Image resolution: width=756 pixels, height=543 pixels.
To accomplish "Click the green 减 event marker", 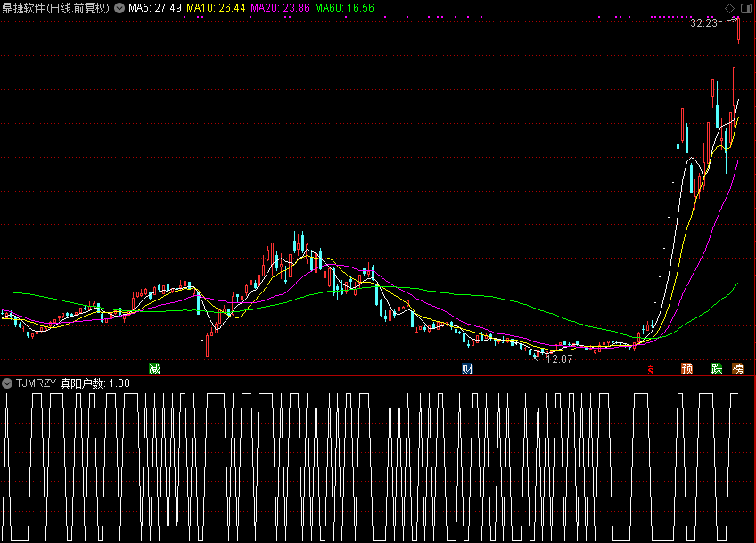I will tap(154, 369).
